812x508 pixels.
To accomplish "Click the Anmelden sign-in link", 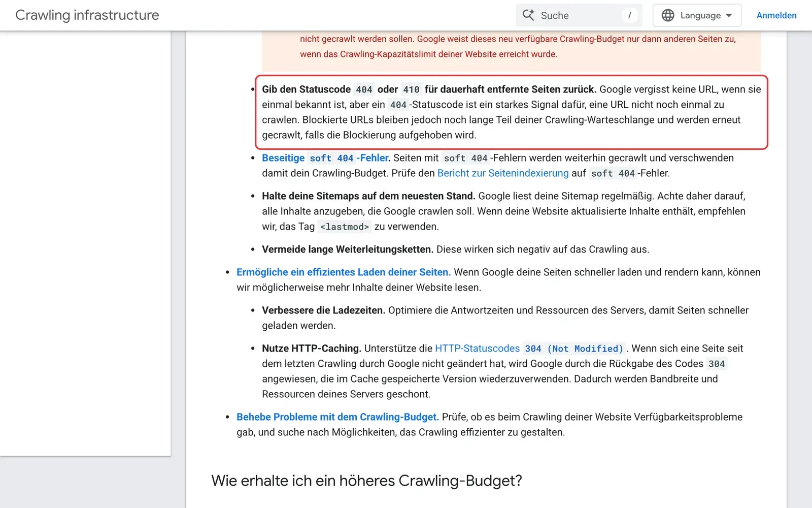I will pyautogui.click(x=776, y=15).
